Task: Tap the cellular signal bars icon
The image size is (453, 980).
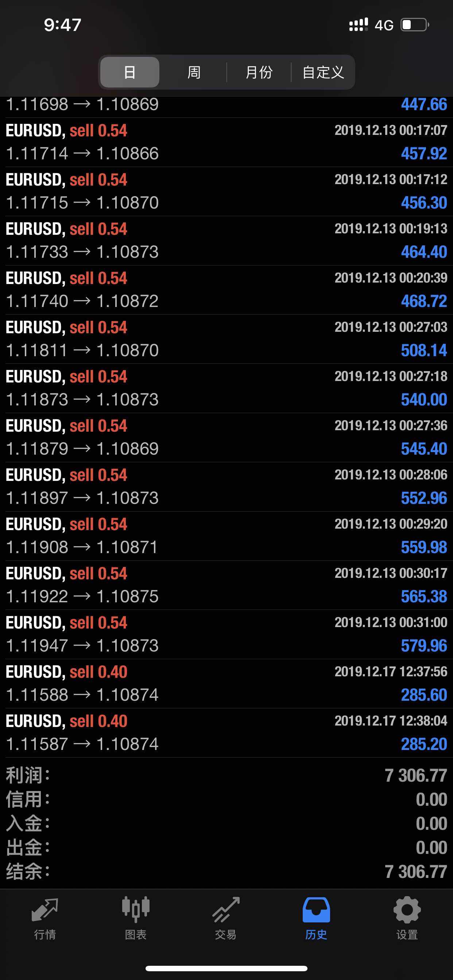Action: click(x=359, y=25)
